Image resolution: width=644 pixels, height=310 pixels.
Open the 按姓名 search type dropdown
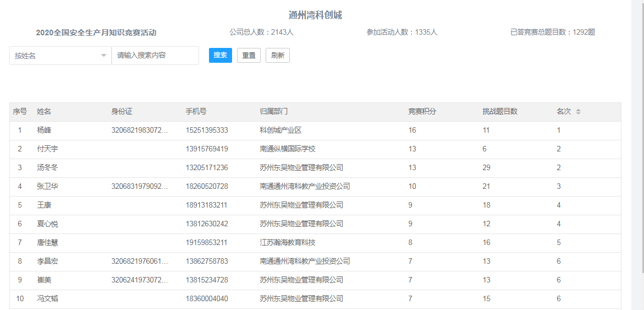[60, 56]
